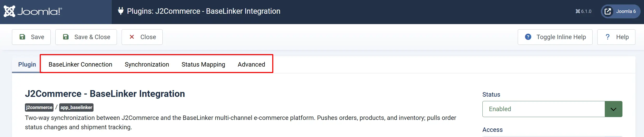Click the green chevron arrow of Status field
The height and width of the screenshot is (137, 644).
pos(613,109)
